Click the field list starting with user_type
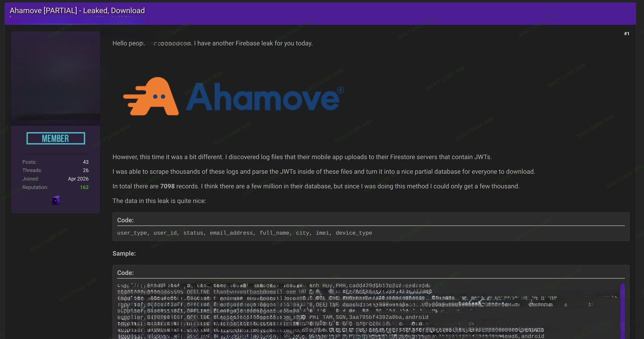Viewport: 644px width, 339px height. tap(245, 233)
